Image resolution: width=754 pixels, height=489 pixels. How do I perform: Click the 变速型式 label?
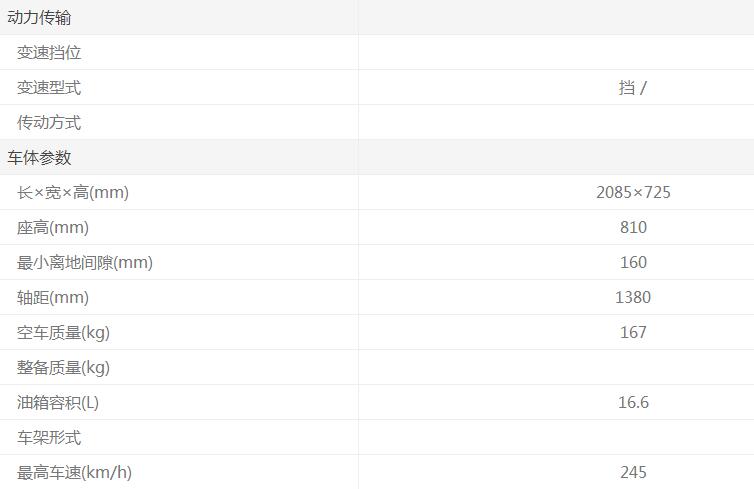click(x=49, y=88)
